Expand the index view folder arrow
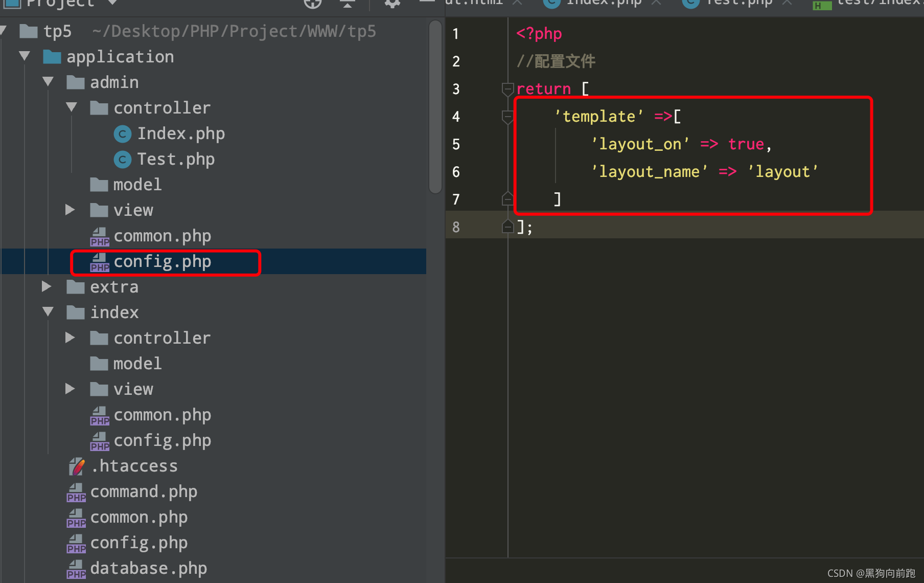The width and height of the screenshot is (924, 583). click(71, 389)
